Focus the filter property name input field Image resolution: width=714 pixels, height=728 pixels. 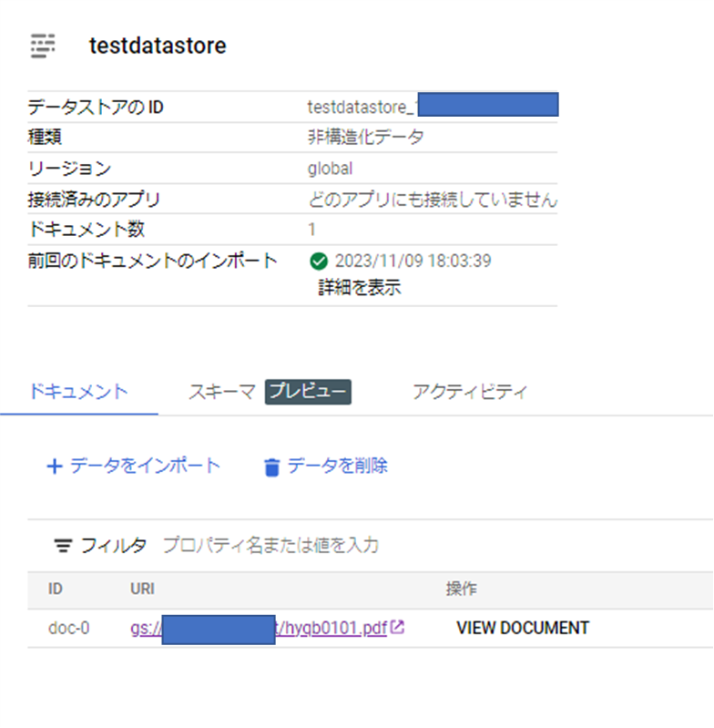pyautogui.click(x=270, y=546)
